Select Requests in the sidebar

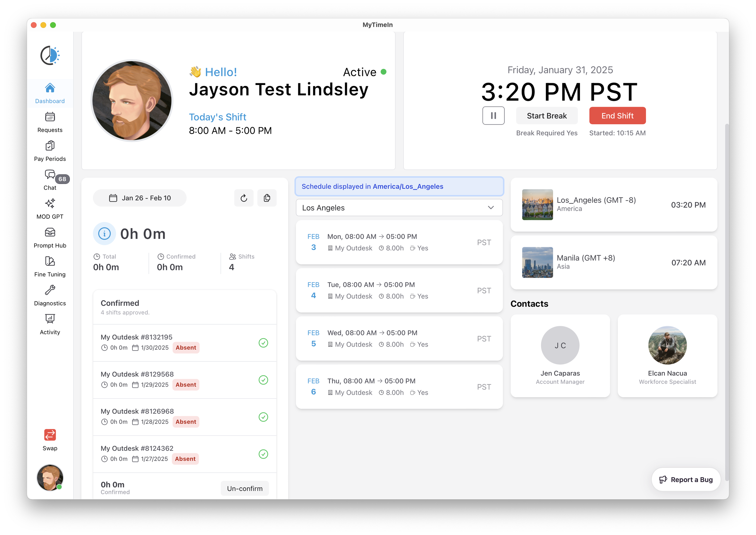click(x=50, y=122)
